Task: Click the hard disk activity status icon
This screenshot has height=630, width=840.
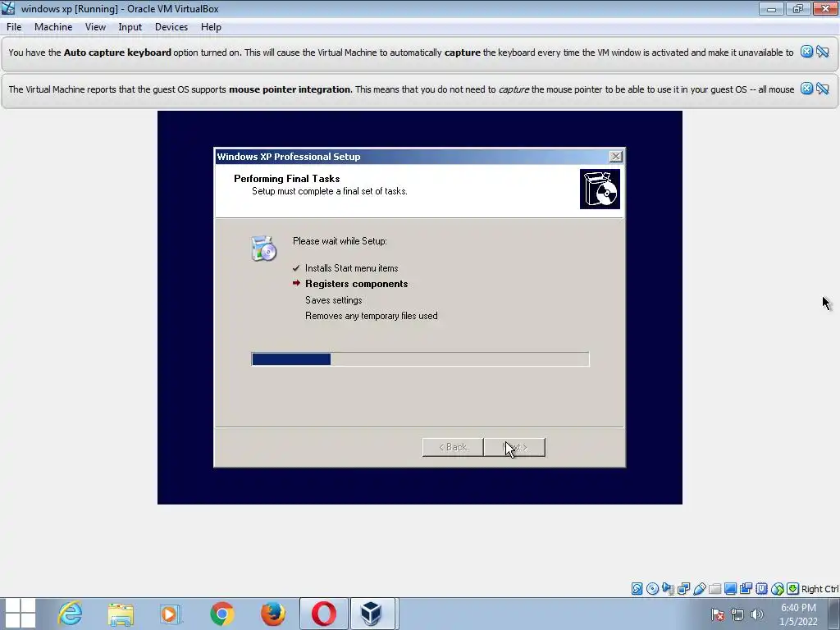Action: (x=637, y=589)
